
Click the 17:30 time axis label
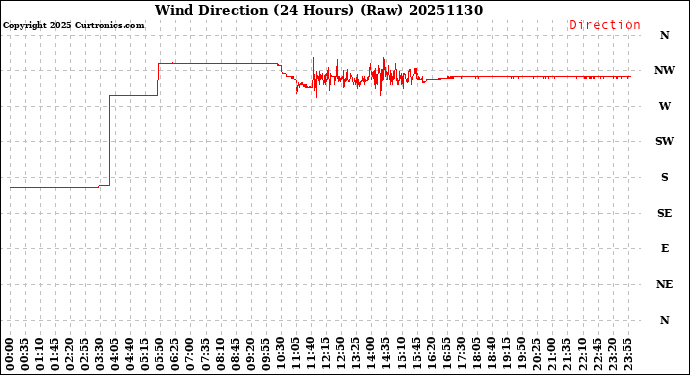pos(461,354)
